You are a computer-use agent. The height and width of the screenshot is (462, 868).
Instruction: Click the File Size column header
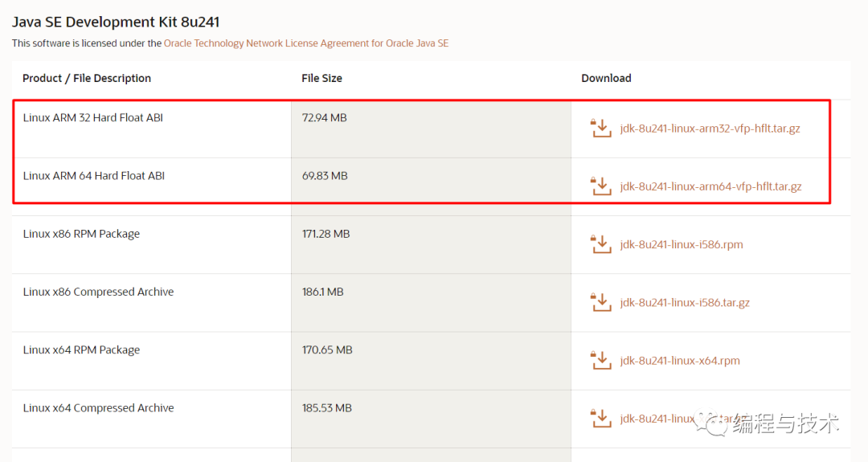[x=321, y=78]
